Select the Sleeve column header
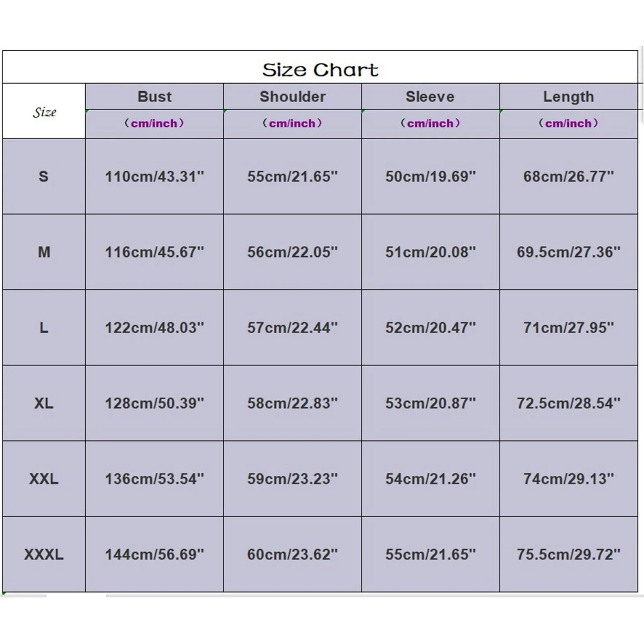This screenshot has width=644, height=644. pyautogui.click(x=430, y=97)
